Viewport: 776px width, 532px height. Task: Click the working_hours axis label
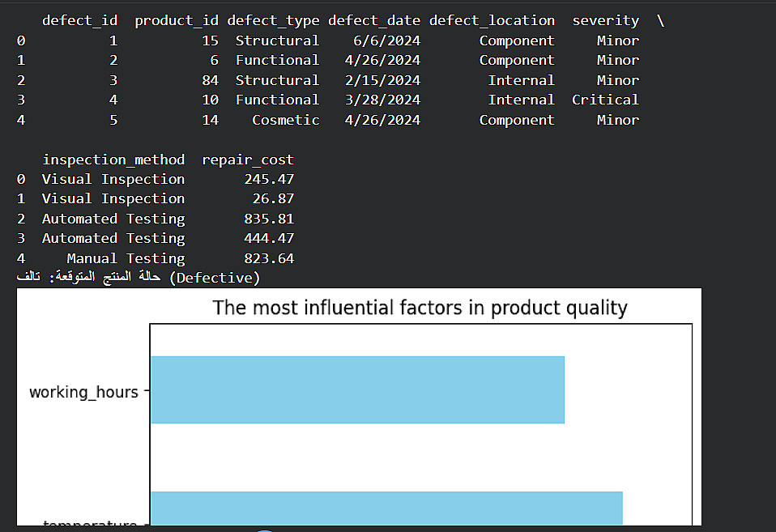coord(83,392)
